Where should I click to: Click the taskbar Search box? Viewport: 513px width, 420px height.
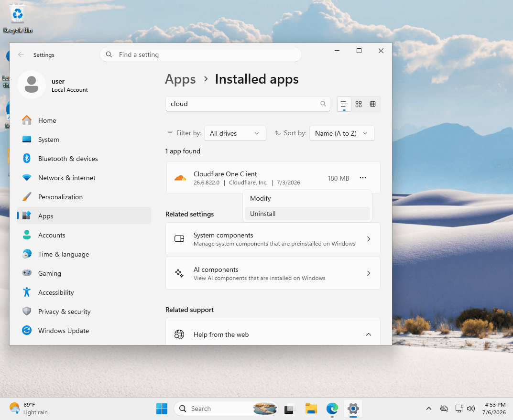[x=226, y=409]
